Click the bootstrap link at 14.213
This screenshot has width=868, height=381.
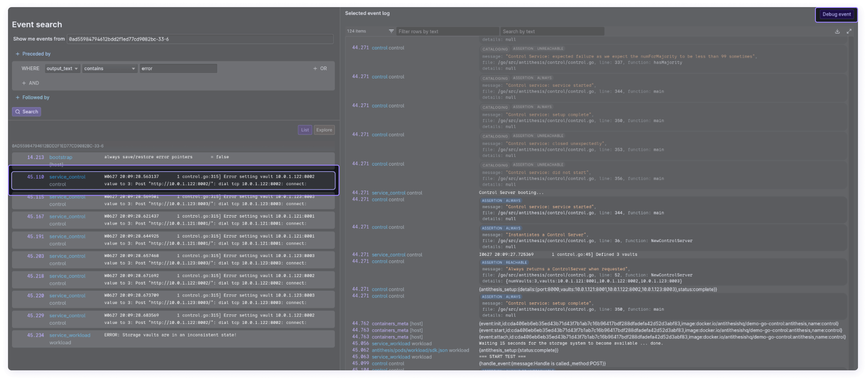[x=61, y=157]
